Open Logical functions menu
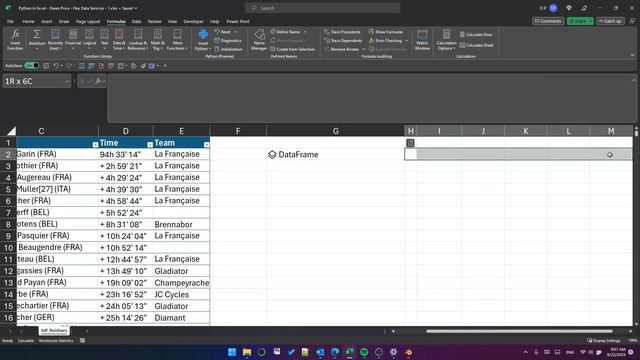Image resolution: width=640 pixels, height=360 pixels. pos(89,40)
